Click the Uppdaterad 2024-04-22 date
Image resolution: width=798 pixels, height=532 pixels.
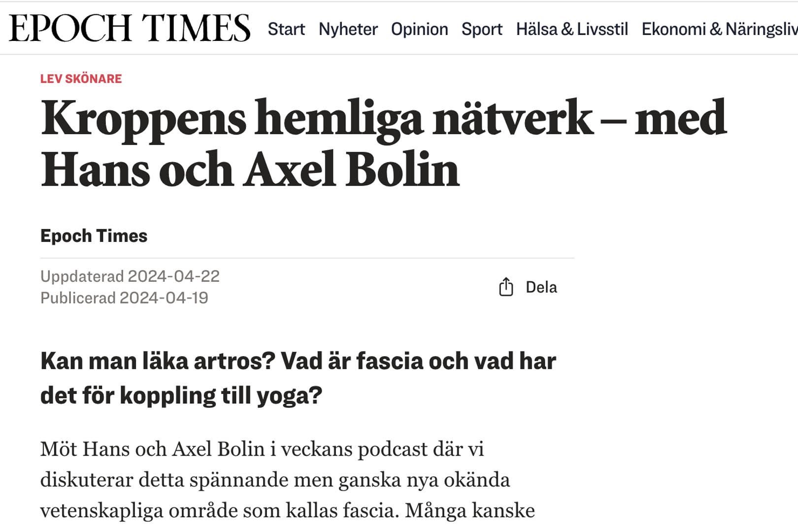pyautogui.click(x=130, y=276)
